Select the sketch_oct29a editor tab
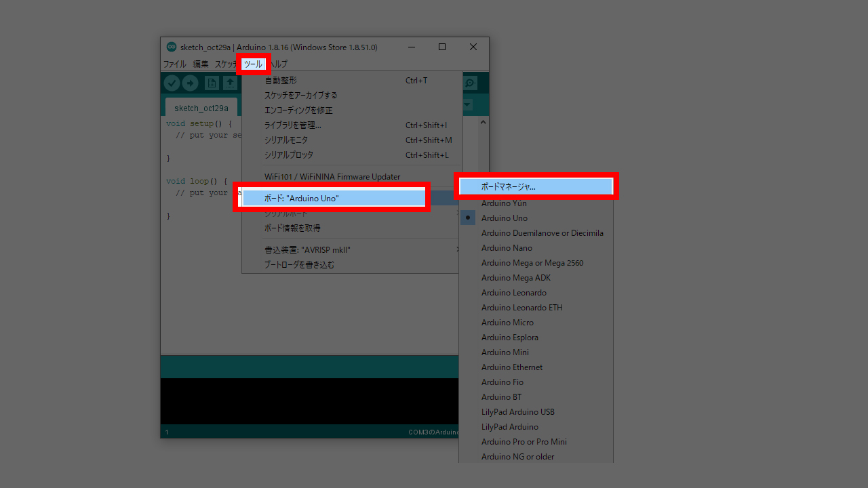This screenshot has height=488, width=868. (201, 108)
